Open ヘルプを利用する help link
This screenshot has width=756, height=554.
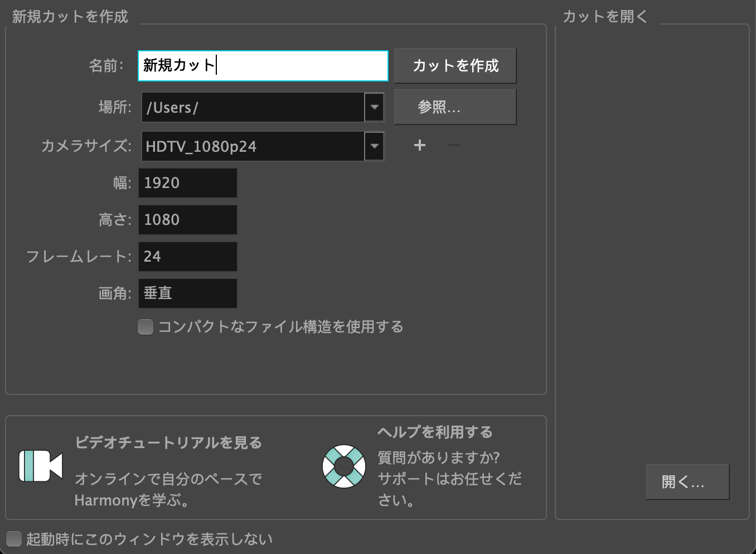(x=435, y=432)
